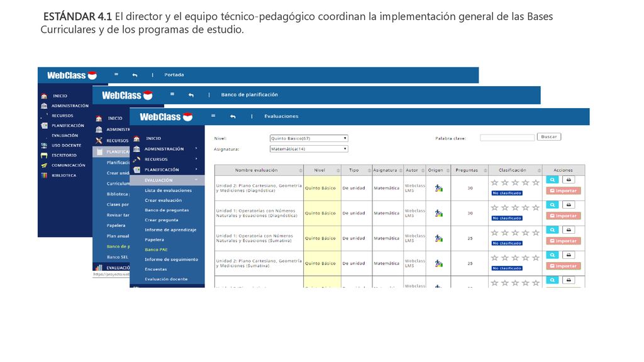Screen dimensions: 644x362
Task: Toggle the hamburger menu in the Portada window
Action: tap(116, 75)
